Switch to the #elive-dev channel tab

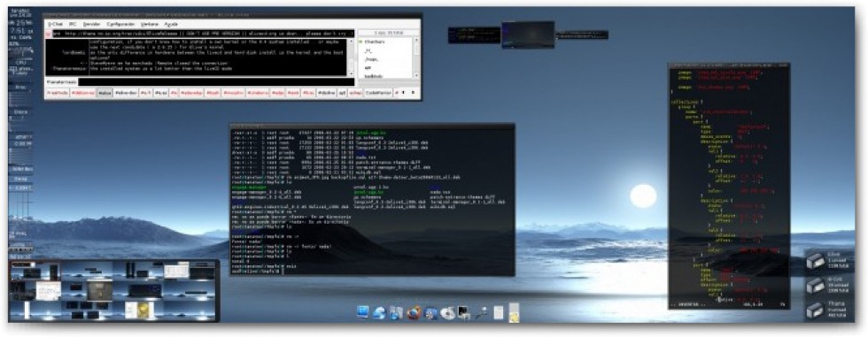[126, 93]
